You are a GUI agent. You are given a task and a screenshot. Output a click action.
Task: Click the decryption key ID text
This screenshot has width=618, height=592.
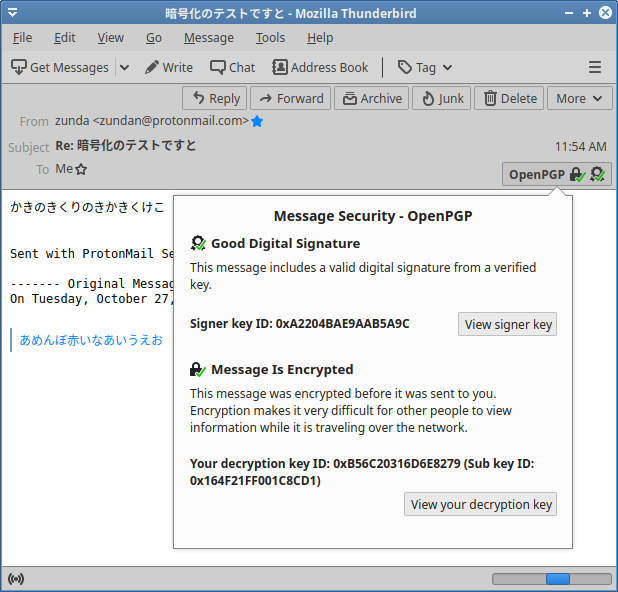[362, 472]
